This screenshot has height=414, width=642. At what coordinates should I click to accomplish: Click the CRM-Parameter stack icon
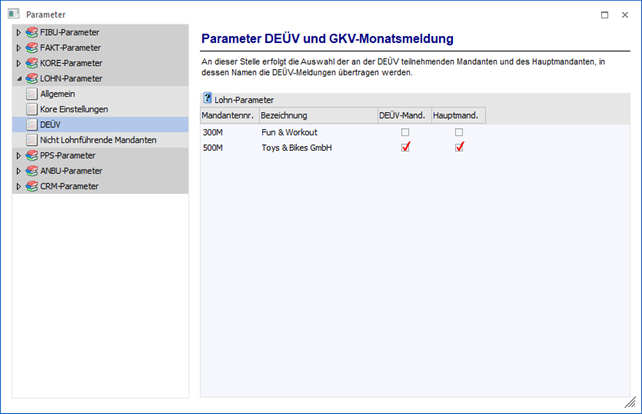pyautogui.click(x=32, y=186)
